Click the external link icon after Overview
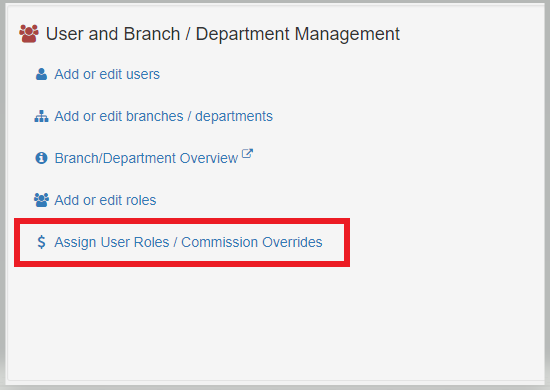 247,154
